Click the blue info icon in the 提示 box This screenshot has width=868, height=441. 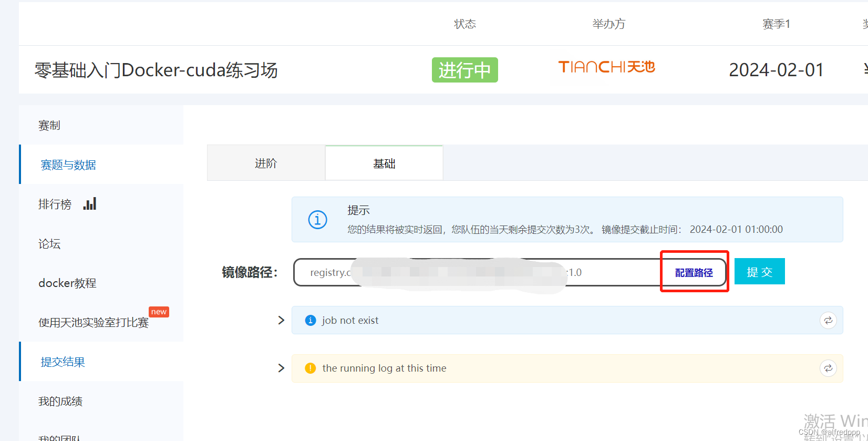click(x=317, y=220)
